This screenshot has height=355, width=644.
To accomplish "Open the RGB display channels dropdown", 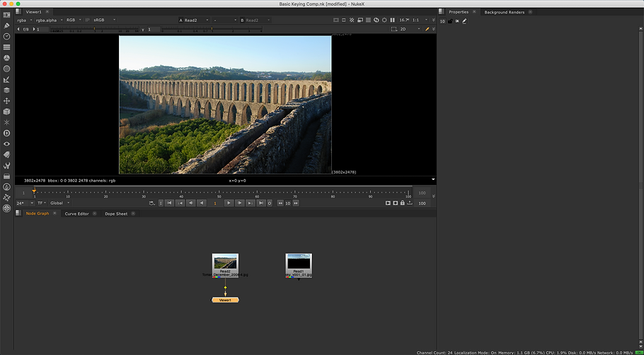I will (x=74, y=20).
